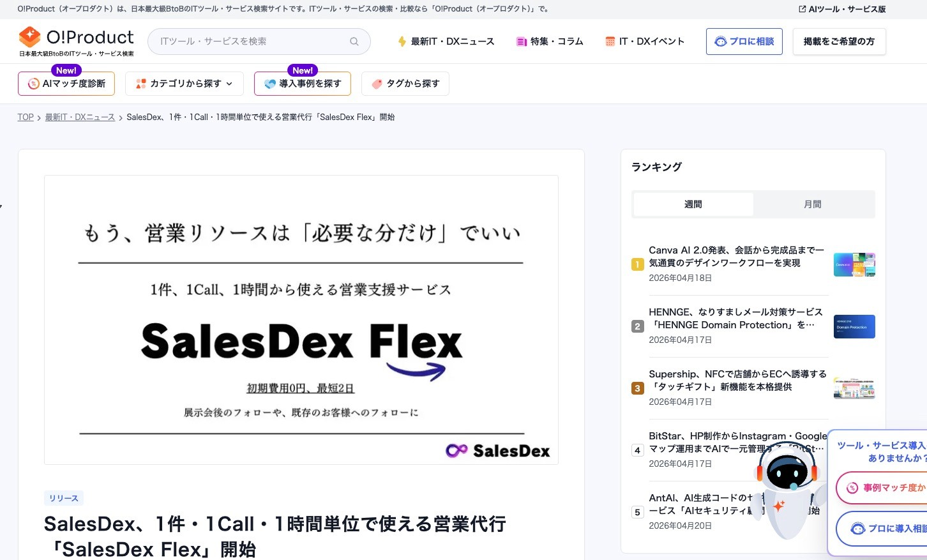This screenshot has width=927, height=560.
Task: Click the HENNGE article thumbnail
Action: (x=854, y=326)
